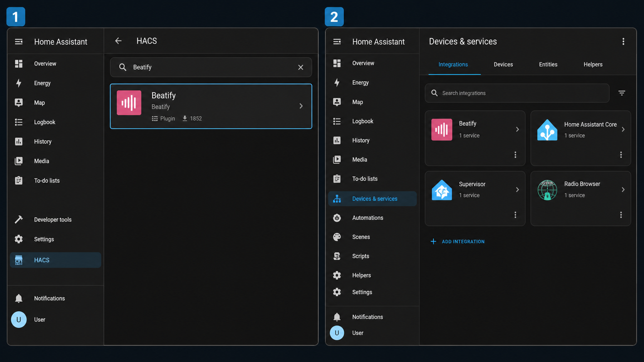Open Notifications bell in HACS window

(x=18, y=298)
